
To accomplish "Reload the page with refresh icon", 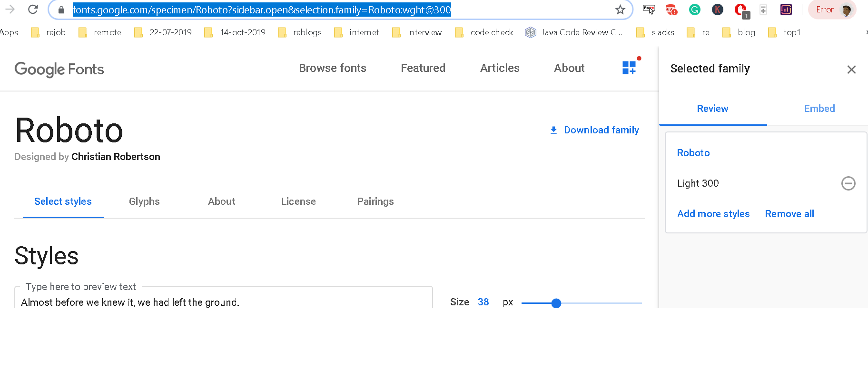I will pos(33,9).
